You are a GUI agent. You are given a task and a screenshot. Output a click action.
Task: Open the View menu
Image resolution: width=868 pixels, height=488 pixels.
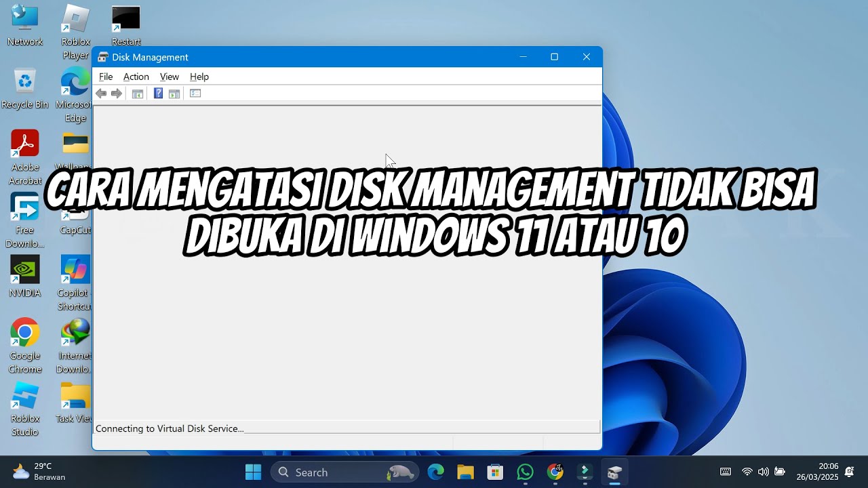click(170, 77)
